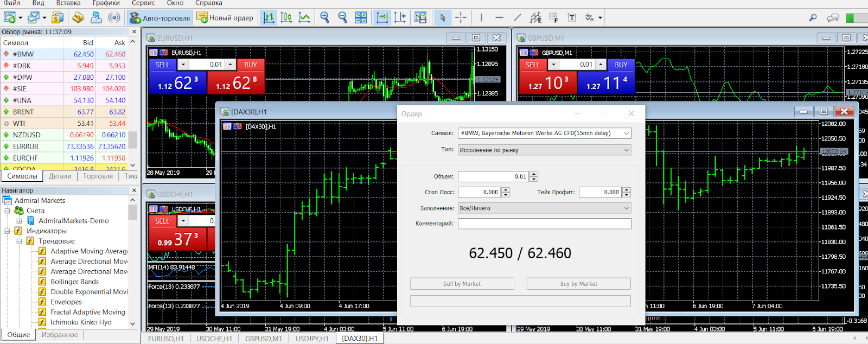Screen dimensions: 868x344
Task: Select the trendline drawing tool
Action: pos(517,17)
